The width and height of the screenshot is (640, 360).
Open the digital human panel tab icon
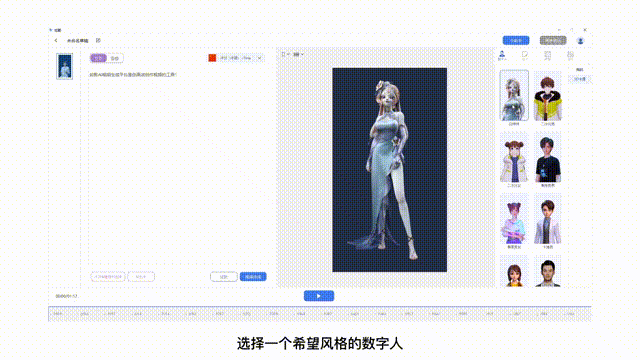pyautogui.click(x=502, y=55)
